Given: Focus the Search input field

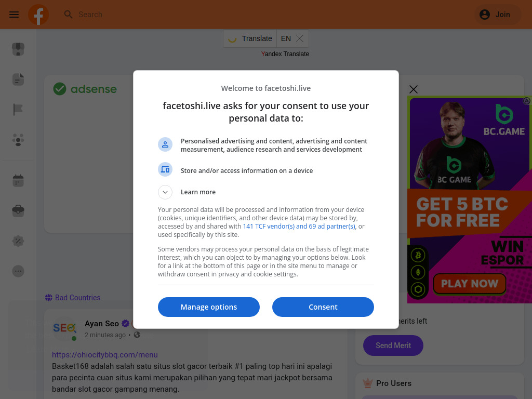Looking at the screenshot, I should tap(156, 15).
